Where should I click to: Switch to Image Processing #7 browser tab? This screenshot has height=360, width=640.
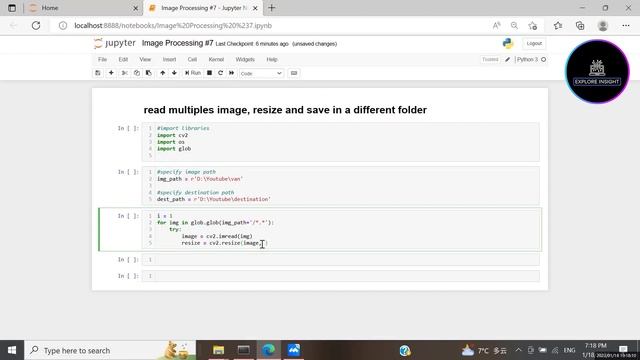point(202,8)
